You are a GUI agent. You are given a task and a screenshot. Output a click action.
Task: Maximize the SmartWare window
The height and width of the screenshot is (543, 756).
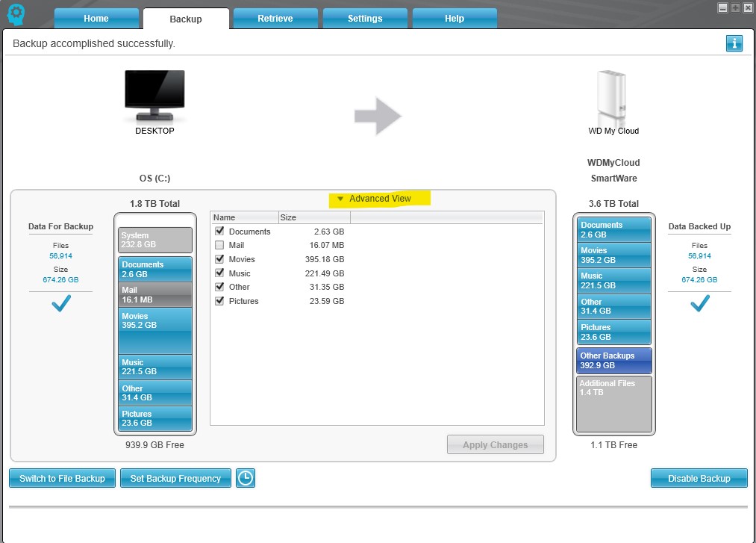pos(735,7)
